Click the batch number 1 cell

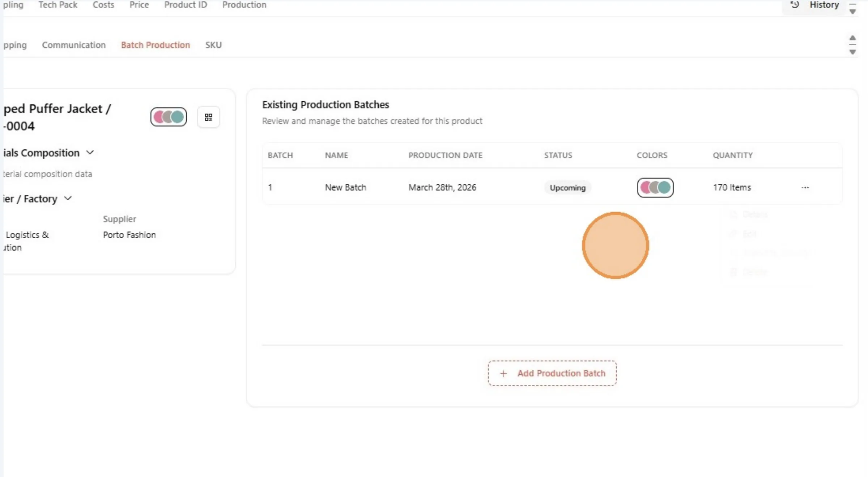point(270,187)
